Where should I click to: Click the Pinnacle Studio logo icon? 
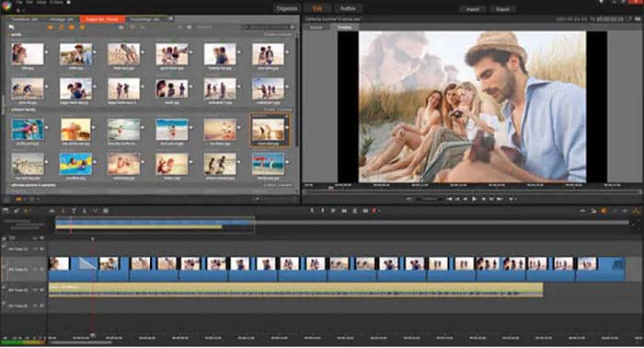[6, 5]
